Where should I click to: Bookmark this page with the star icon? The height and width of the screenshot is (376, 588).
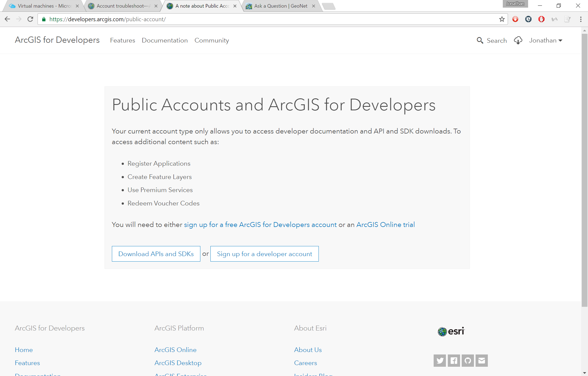click(502, 19)
